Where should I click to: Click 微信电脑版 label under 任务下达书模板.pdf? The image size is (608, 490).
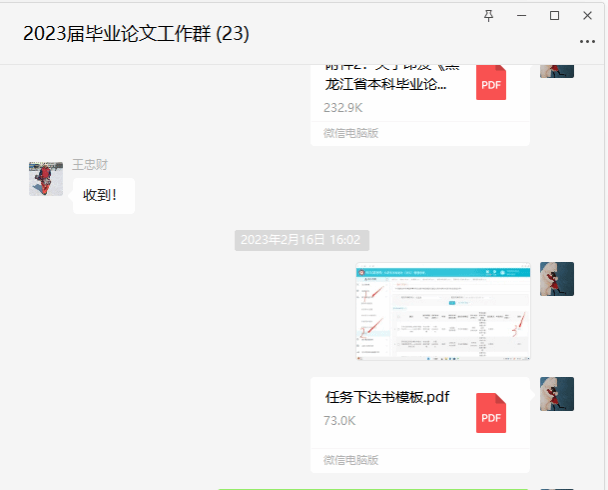350,460
